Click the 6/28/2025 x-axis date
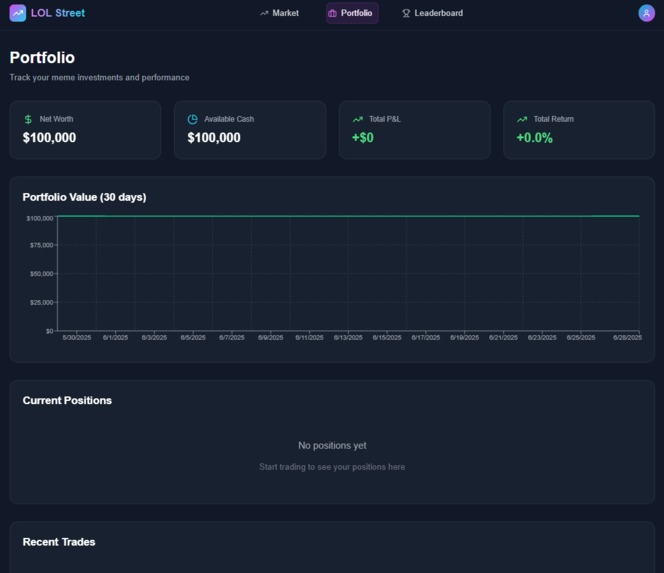 click(x=628, y=338)
